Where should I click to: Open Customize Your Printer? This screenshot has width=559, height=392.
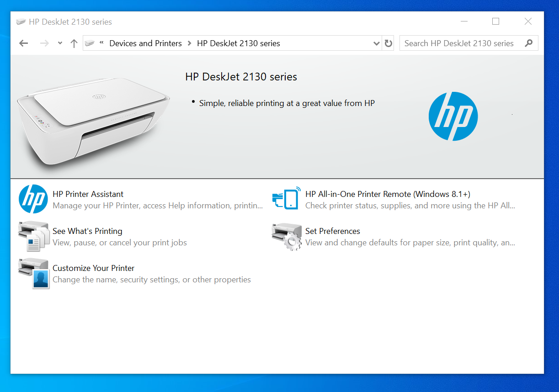[x=93, y=268]
